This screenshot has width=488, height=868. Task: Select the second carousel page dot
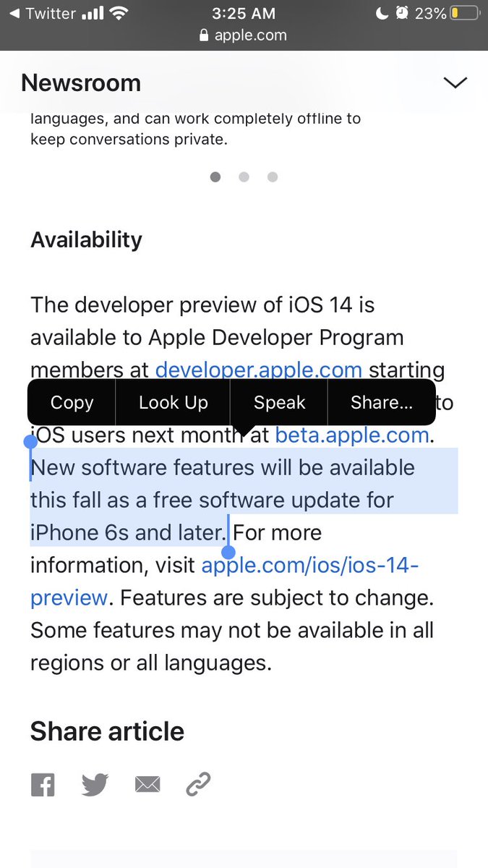coord(244,177)
